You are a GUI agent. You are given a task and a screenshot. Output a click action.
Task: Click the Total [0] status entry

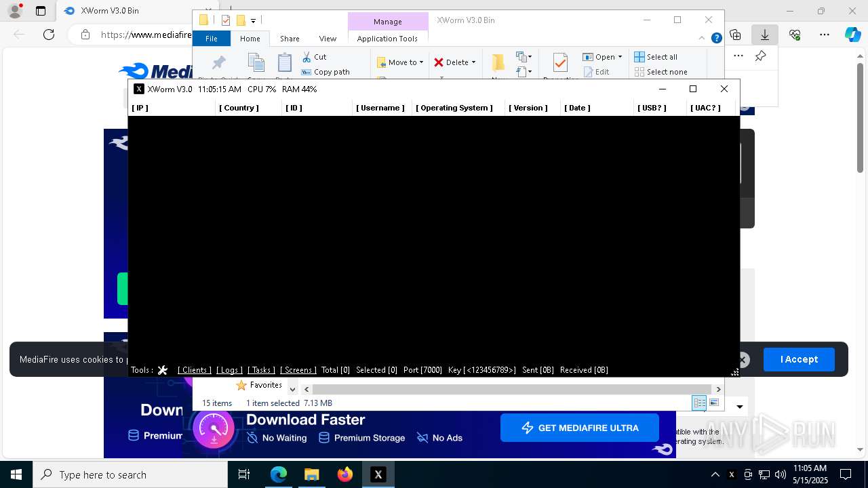coord(336,370)
